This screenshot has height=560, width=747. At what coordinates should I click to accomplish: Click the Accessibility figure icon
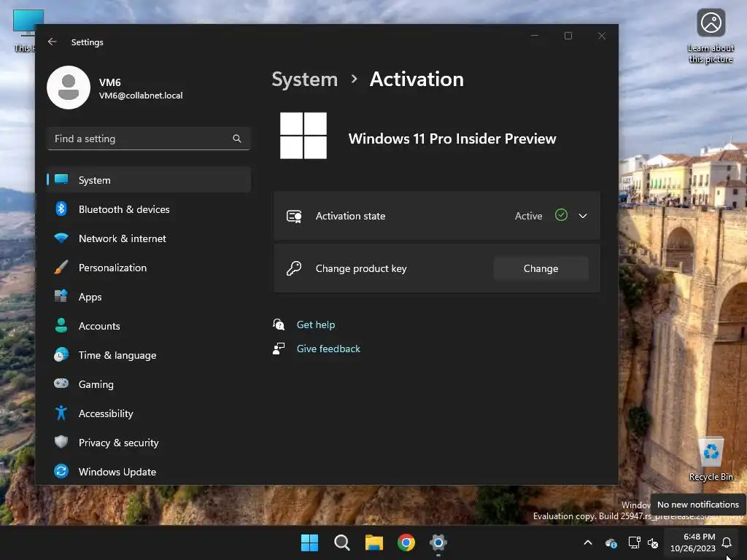tap(61, 413)
